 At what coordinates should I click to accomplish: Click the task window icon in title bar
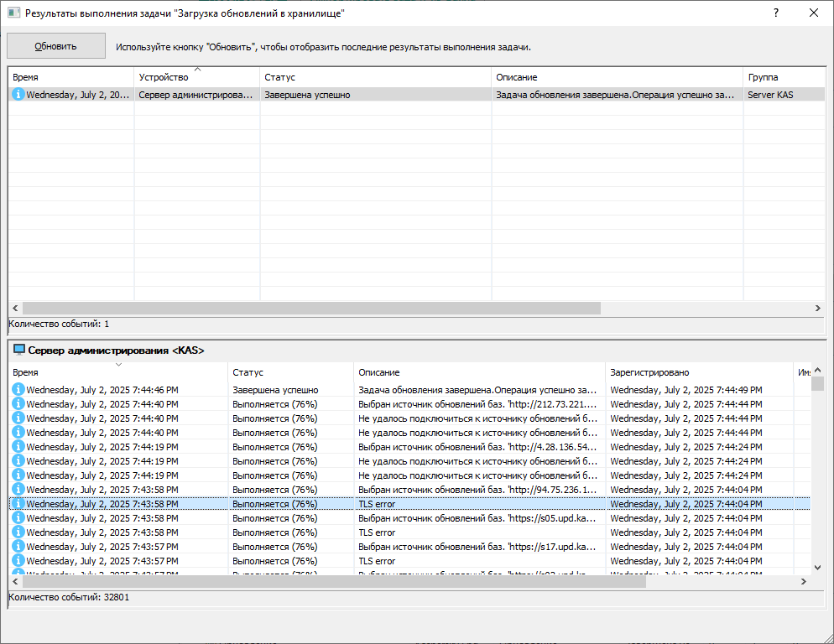tap(13, 13)
